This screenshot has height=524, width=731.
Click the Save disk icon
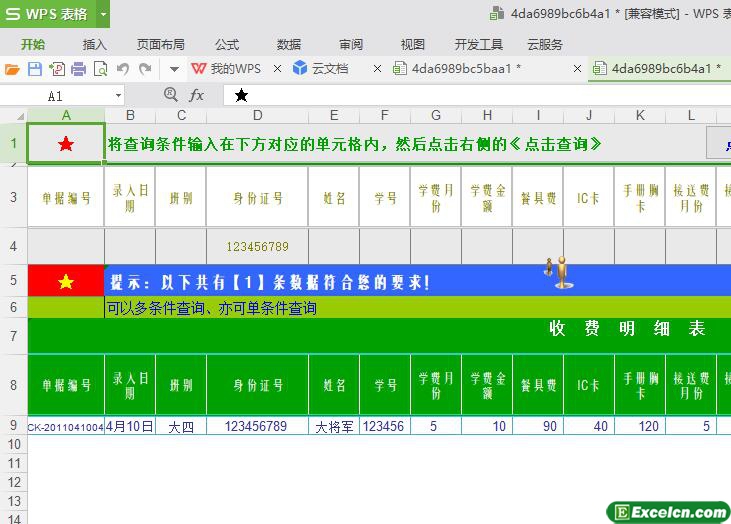(35, 69)
